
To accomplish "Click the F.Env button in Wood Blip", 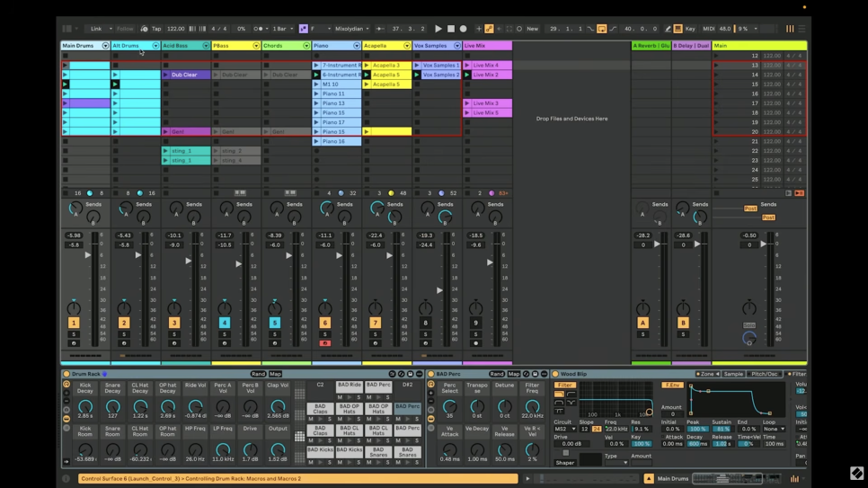I will (673, 385).
